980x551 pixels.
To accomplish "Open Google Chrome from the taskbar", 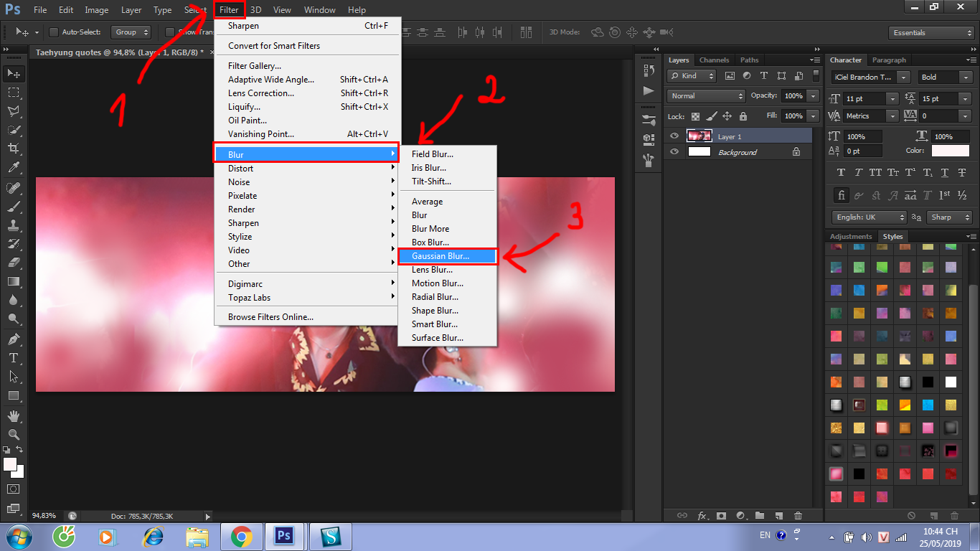I will pyautogui.click(x=241, y=536).
